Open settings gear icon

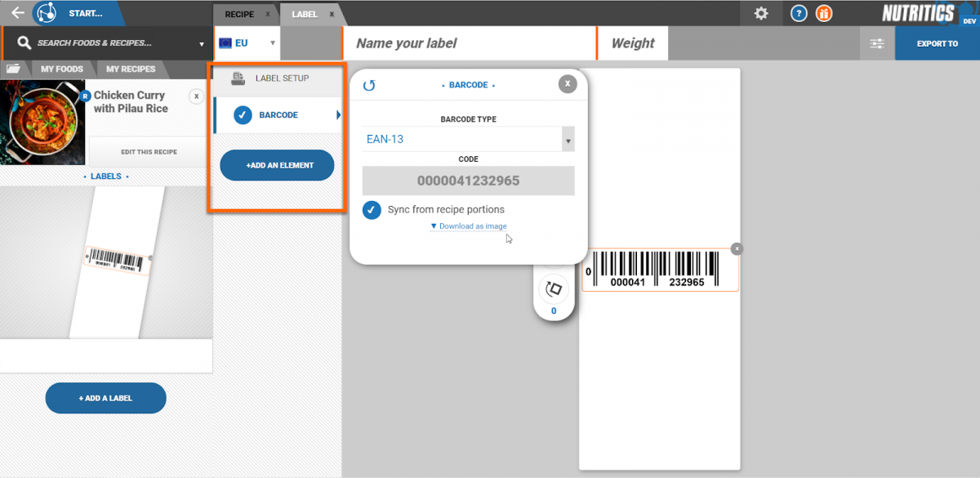click(x=761, y=13)
